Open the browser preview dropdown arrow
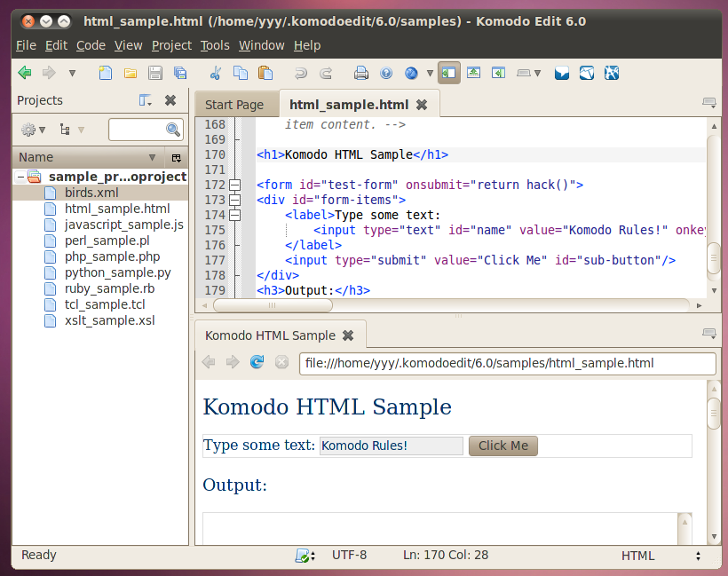Screen dimensions: 728x576 coord(430,73)
